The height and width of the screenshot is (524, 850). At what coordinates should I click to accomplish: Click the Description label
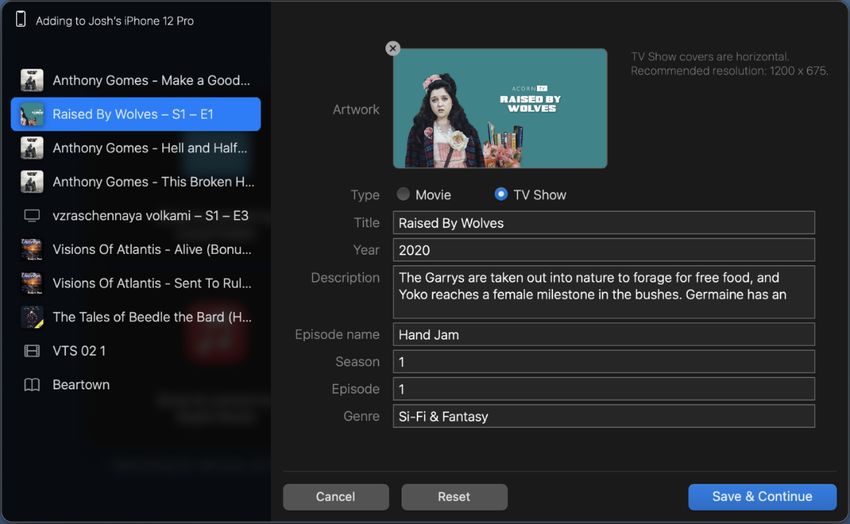pos(345,277)
